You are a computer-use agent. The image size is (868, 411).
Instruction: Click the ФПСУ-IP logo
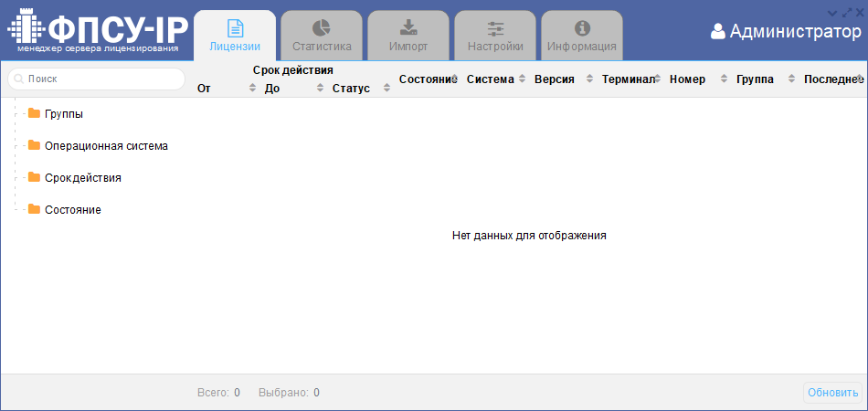[x=98, y=32]
